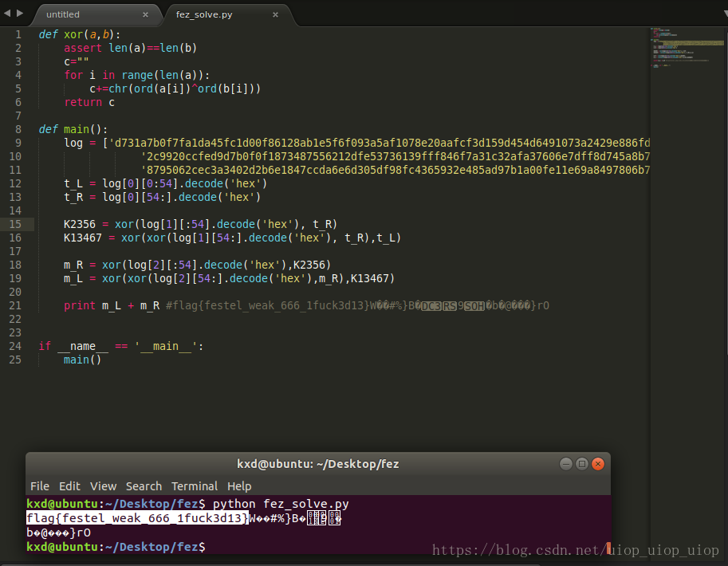728x566 pixels.
Task: Click the 'b@}rO' output line in terminal
Action: [x=58, y=533]
